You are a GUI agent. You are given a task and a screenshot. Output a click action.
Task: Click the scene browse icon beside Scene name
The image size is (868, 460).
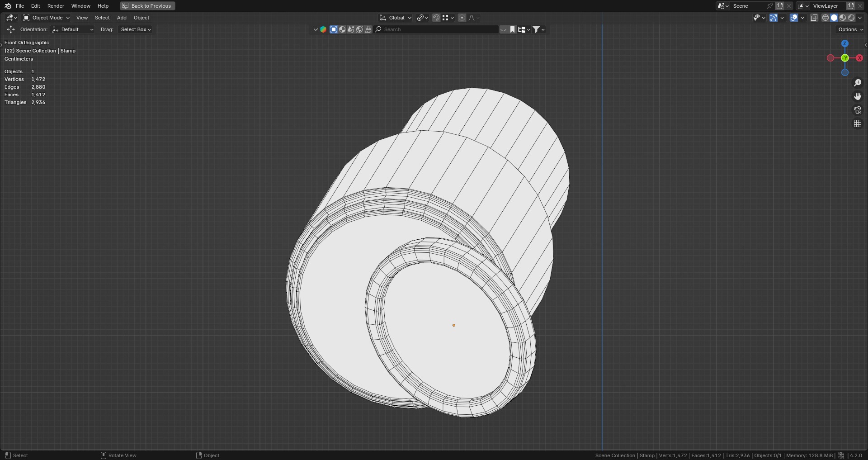click(x=722, y=6)
